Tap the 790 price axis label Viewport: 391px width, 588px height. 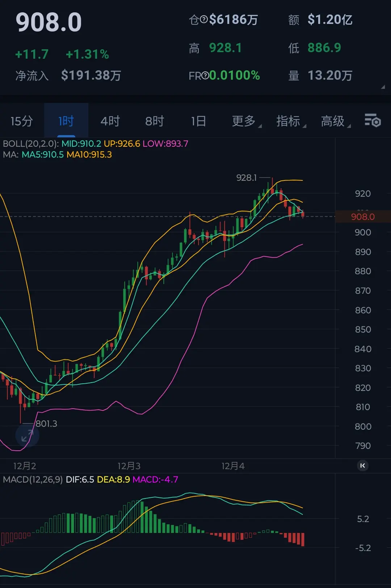coord(363,446)
